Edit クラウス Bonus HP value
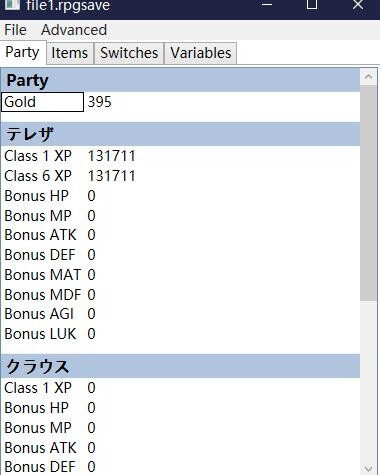 tap(92, 408)
